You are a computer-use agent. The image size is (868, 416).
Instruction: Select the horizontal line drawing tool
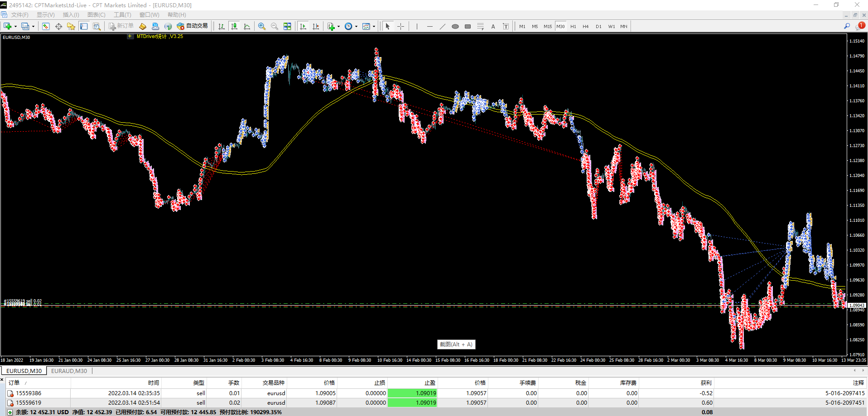click(x=429, y=26)
